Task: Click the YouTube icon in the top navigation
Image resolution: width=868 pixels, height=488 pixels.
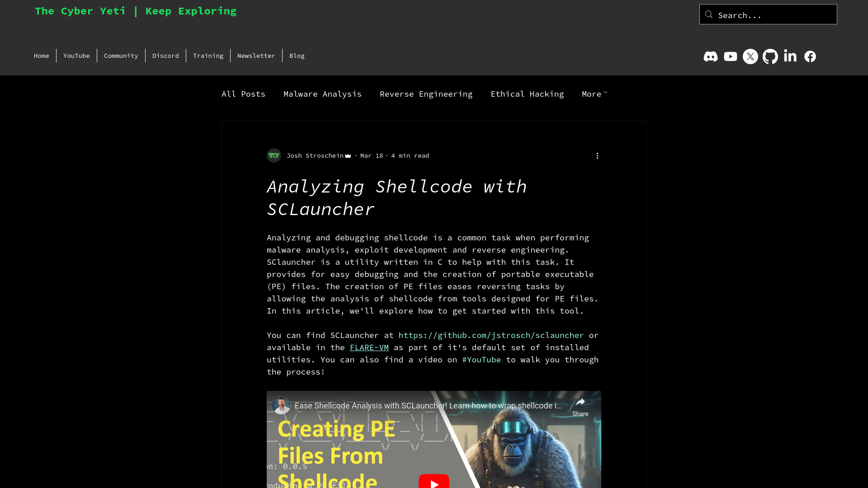Action: (730, 56)
